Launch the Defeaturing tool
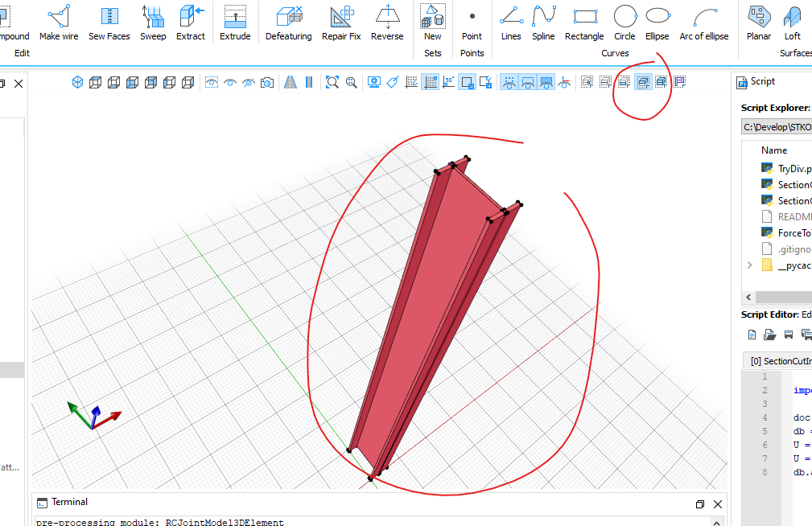 [288, 23]
